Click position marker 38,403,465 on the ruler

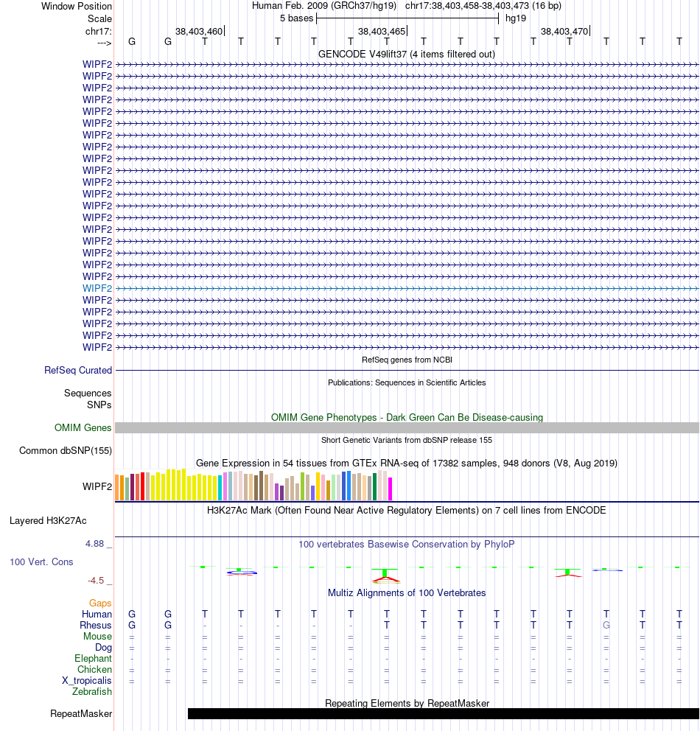click(x=382, y=31)
